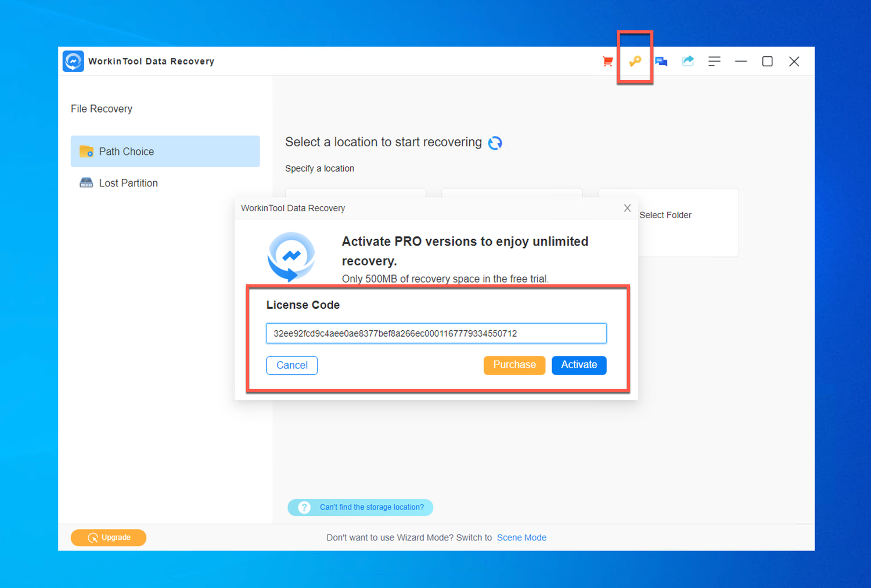Switch to Scene Mode link
Viewport: 871px width, 588px height.
tap(521, 538)
